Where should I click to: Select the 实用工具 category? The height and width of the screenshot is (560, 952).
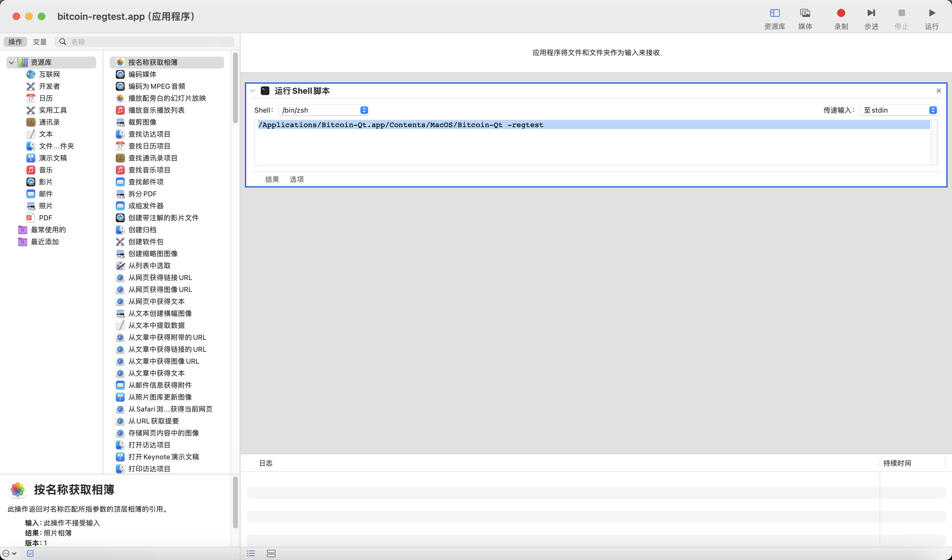point(53,110)
